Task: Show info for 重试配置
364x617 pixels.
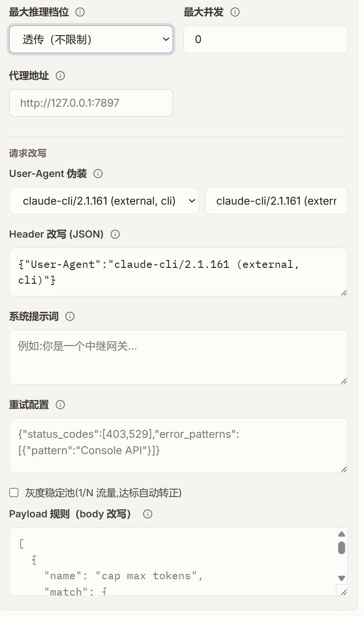Action: click(61, 404)
